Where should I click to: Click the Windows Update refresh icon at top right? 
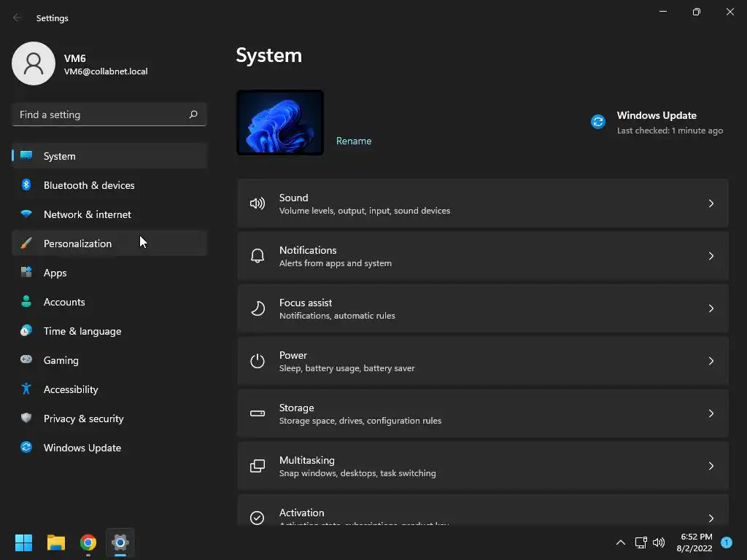598,122
